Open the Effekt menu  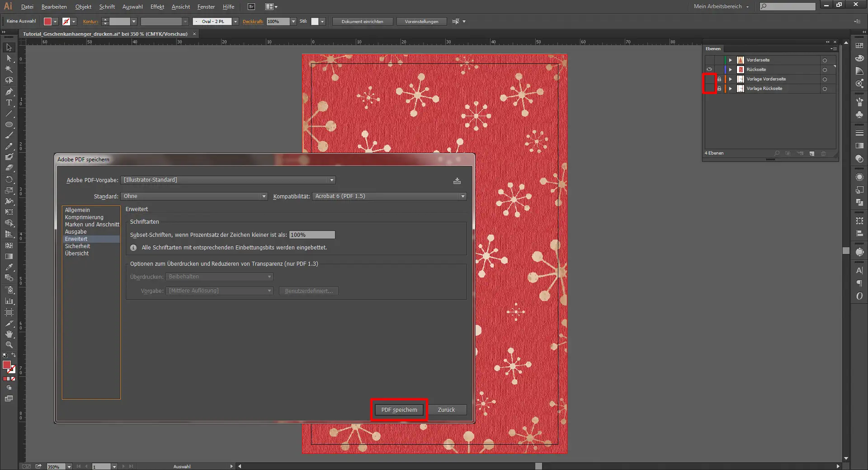pos(157,7)
